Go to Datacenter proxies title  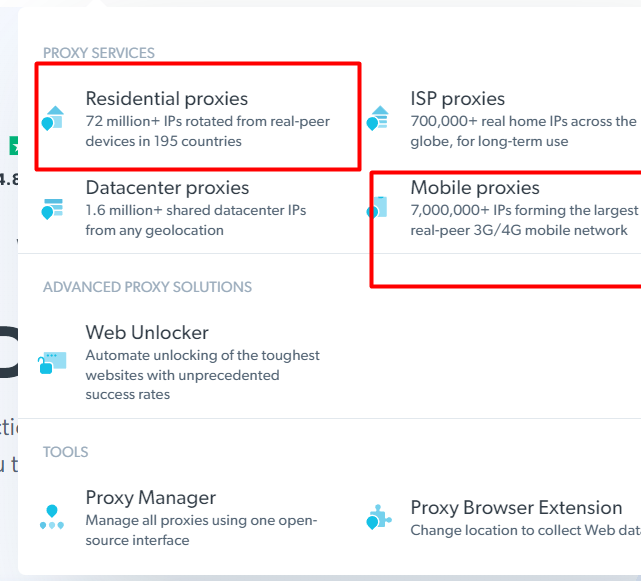(x=167, y=188)
